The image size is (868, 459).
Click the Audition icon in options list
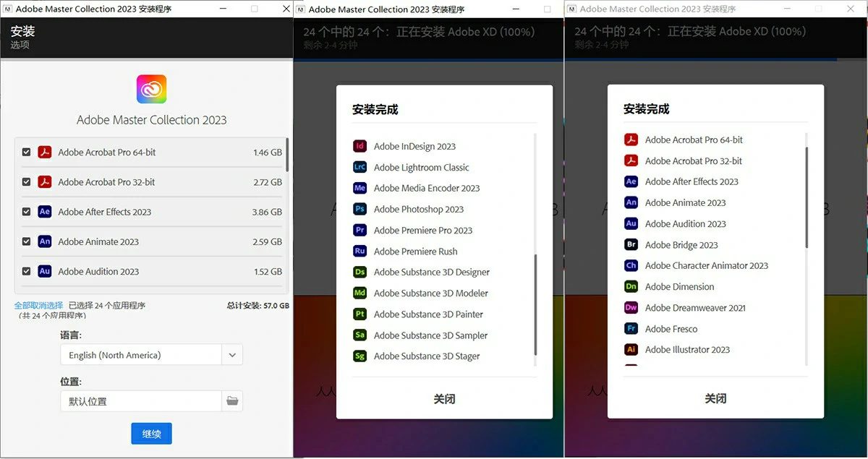coord(45,271)
